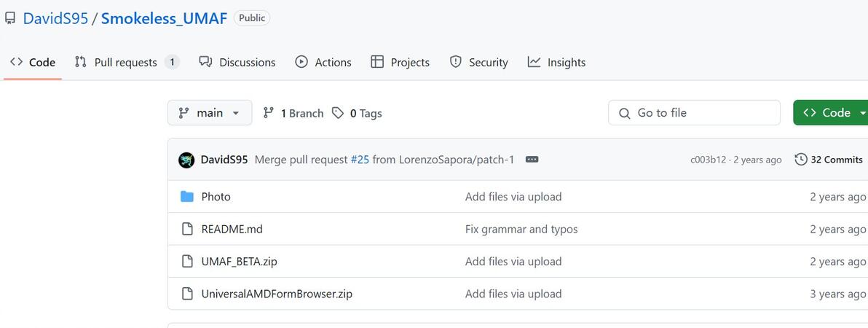The width and height of the screenshot is (868, 328).
Task: Open the Smokeless_UMAF repository link
Action: click(164, 18)
